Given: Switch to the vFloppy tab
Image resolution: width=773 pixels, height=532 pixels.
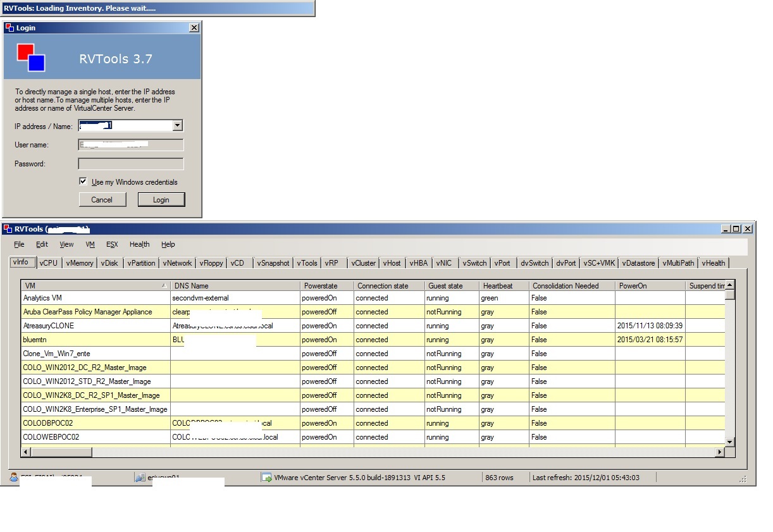Looking at the screenshot, I should (x=211, y=263).
